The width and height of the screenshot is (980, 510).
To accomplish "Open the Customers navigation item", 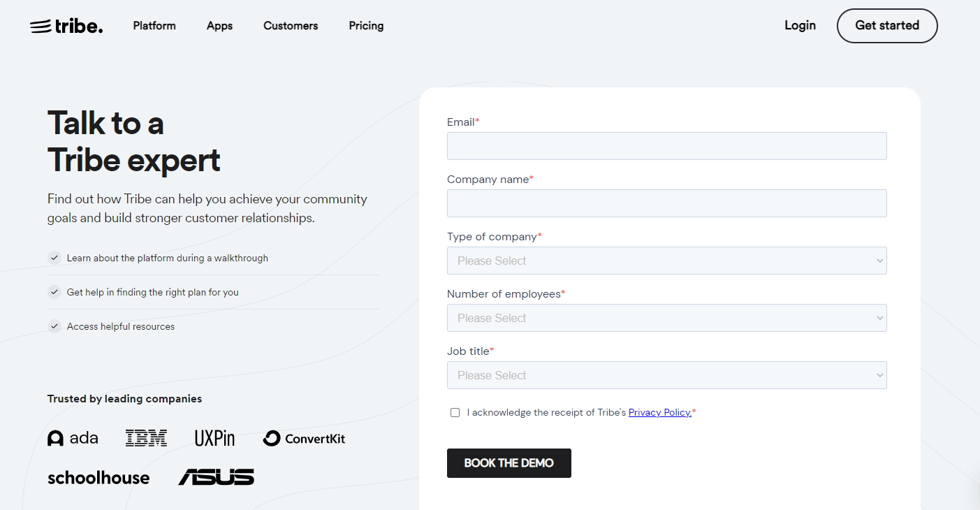I will coord(291,26).
